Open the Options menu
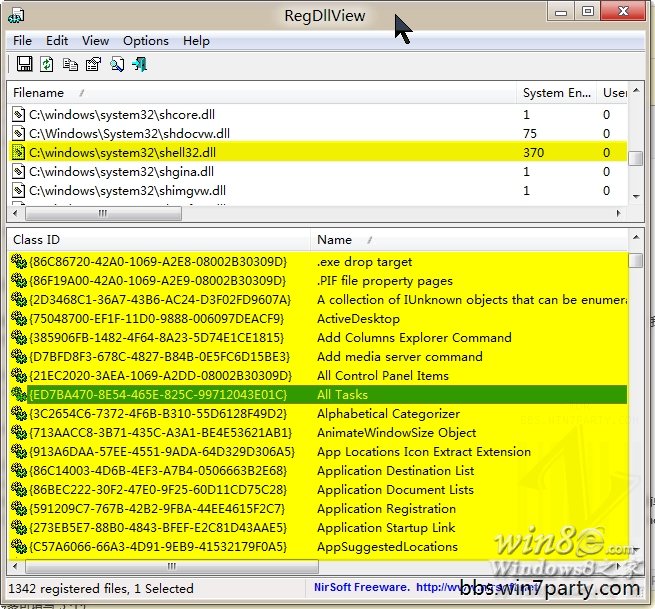Screen dimensions: 655x609 pos(146,41)
